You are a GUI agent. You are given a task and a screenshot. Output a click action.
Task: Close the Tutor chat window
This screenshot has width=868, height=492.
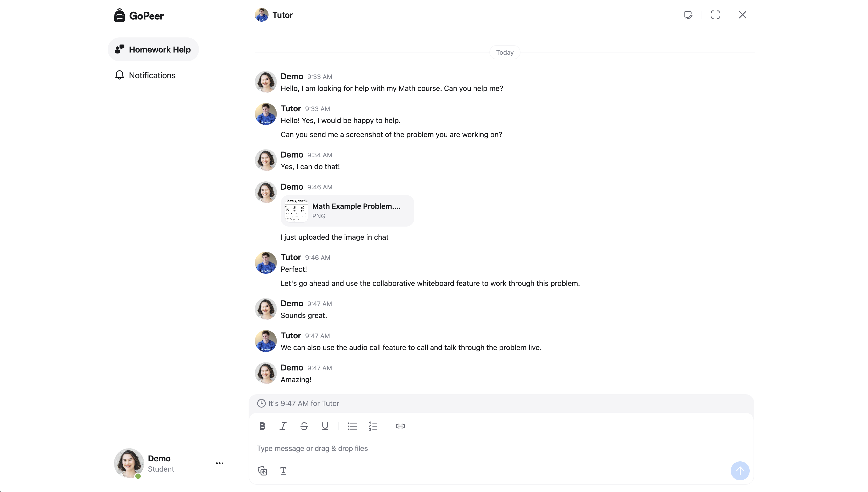click(742, 15)
